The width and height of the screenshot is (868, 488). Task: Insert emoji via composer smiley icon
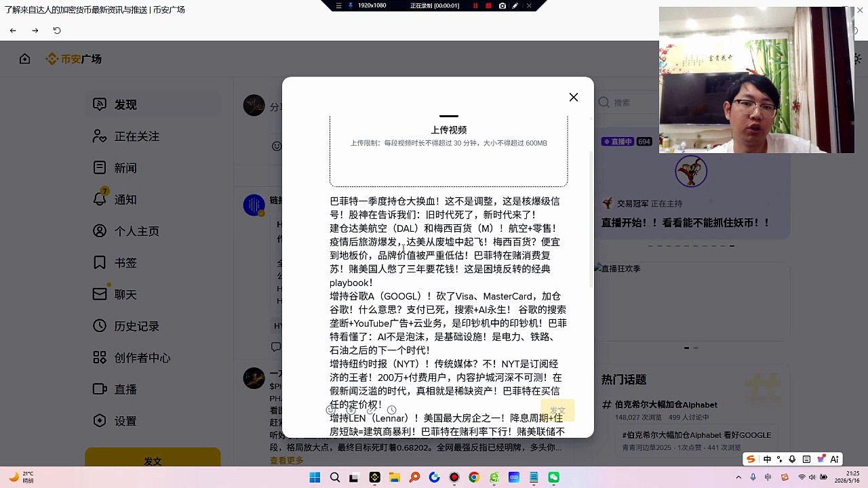click(x=331, y=410)
